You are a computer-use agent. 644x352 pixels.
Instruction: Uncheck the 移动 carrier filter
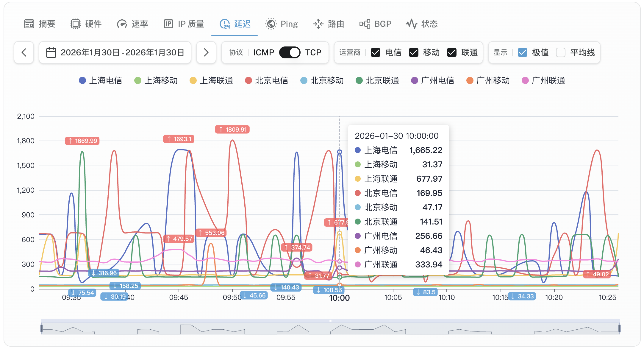click(x=414, y=52)
